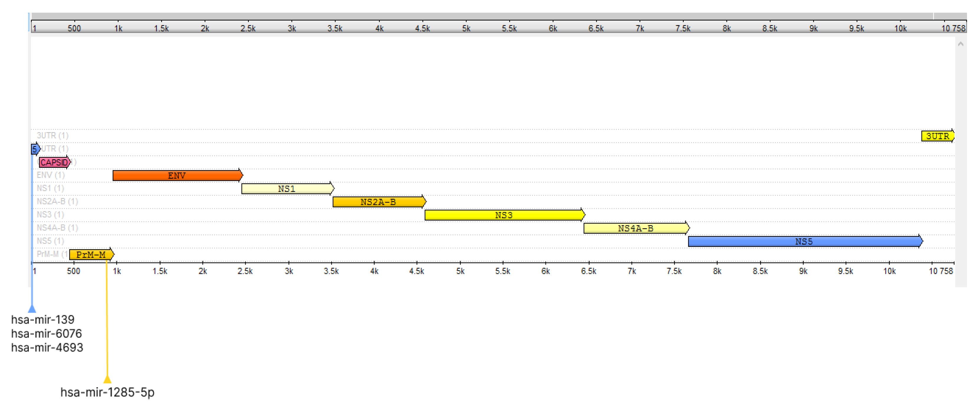Viewport: 980px width, 412px height.
Task: Select the 3UTR (1) track label
Action: (x=52, y=135)
